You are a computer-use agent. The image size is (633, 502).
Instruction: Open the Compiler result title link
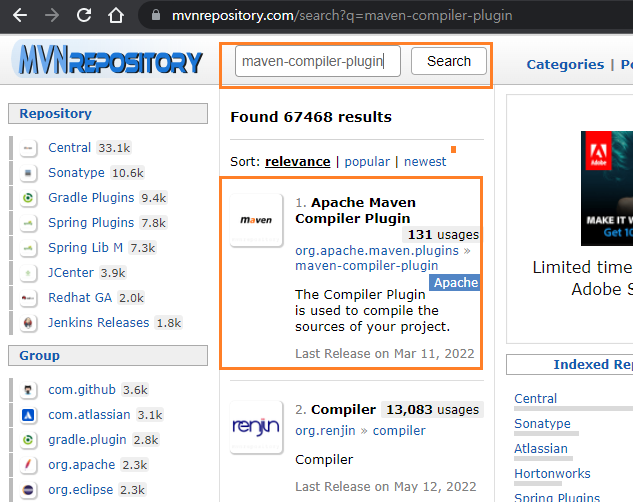click(344, 410)
